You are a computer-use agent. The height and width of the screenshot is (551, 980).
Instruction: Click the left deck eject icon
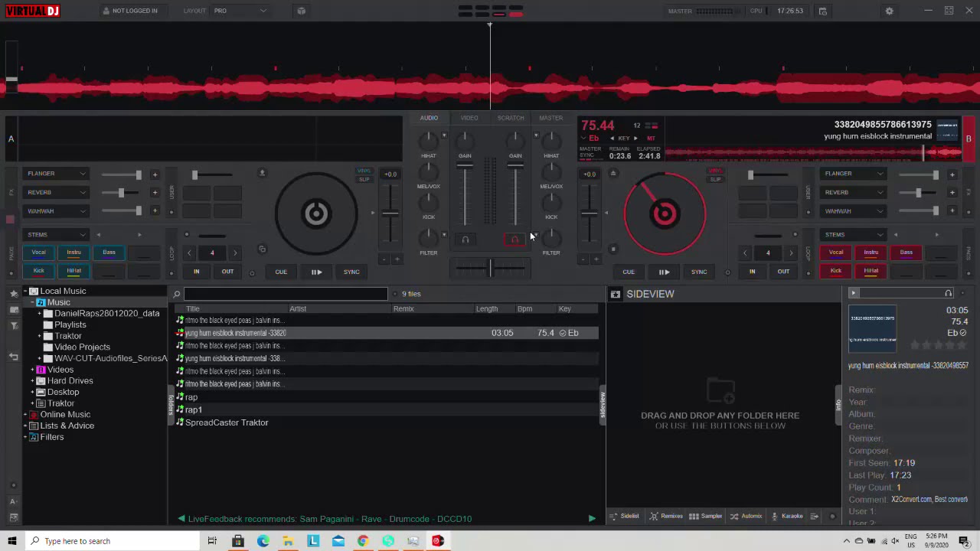coord(262,173)
